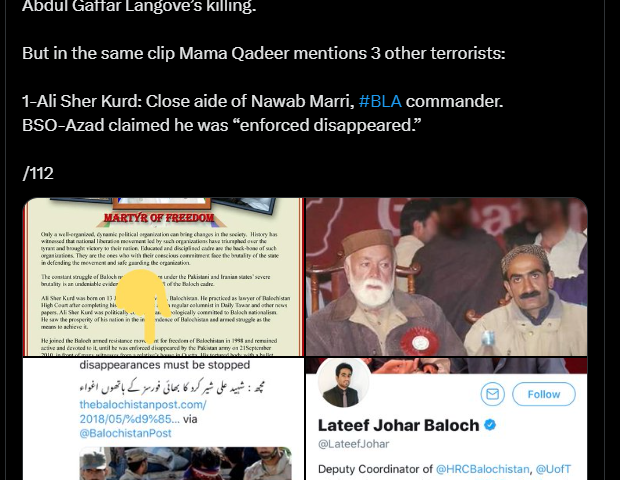Image resolution: width=620 pixels, height=480 pixels.
Task: Open the thebalochistanpost.com link
Action: 143,412
